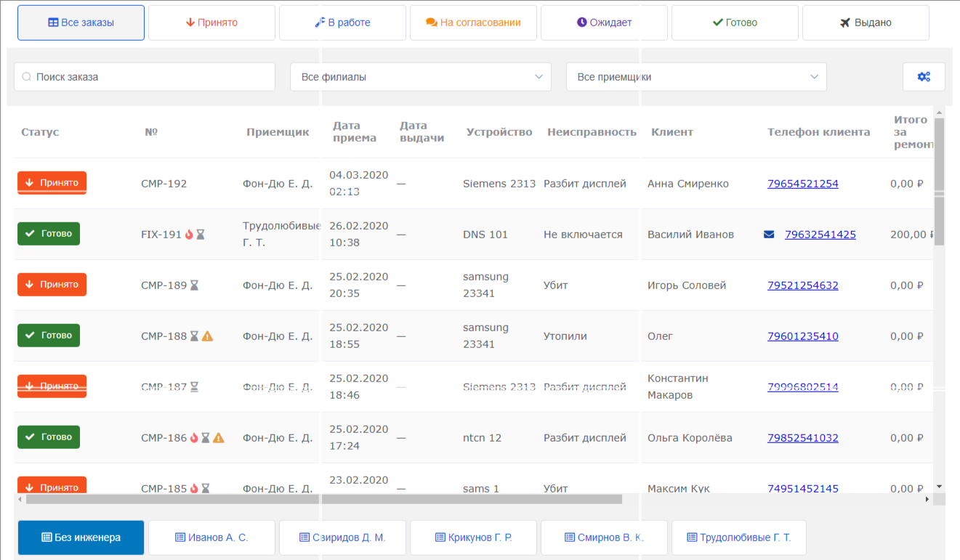Click the hourglass icon beside CMP-186

pos(206,438)
